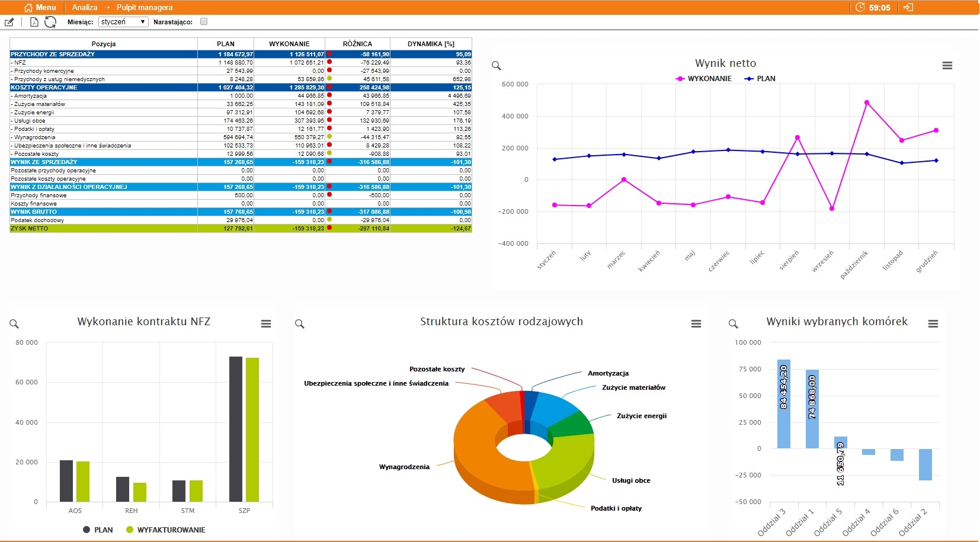Open hamburger menu of Wyniki wybranych komórek

pyautogui.click(x=933, y=324)
